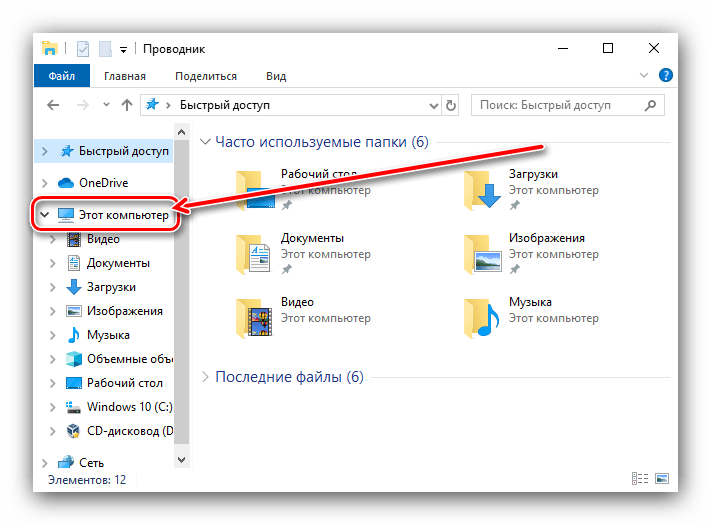Switch to the Поделиться ribbon tab
Viewport: 711px width, 525px height.
coord(206,76)
